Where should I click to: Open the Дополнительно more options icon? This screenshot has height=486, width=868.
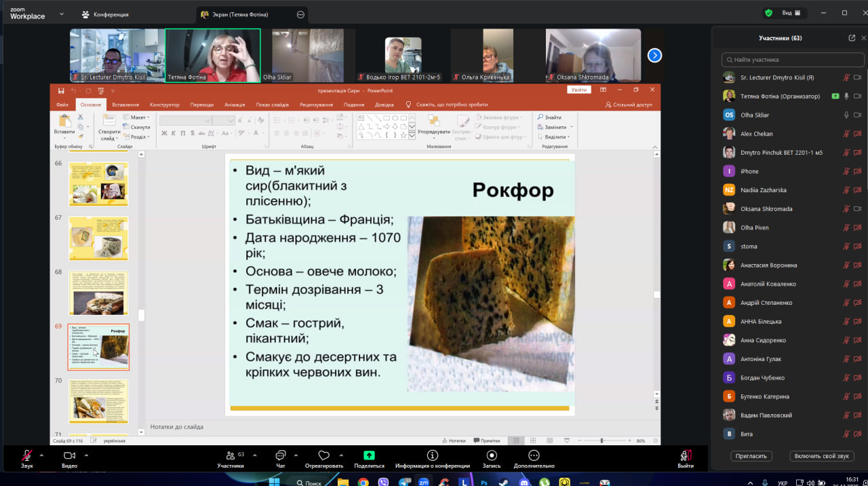coord(534,455)
